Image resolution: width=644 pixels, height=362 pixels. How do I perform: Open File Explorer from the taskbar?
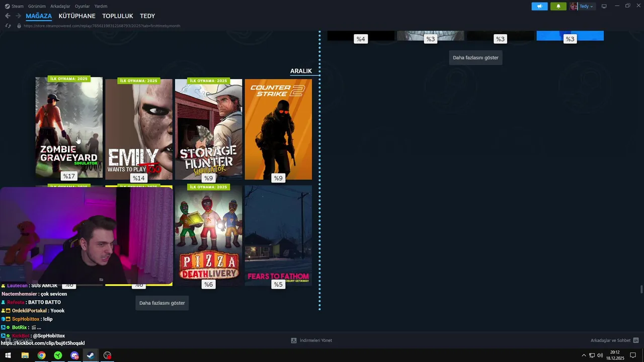click(x=25, y=355)
